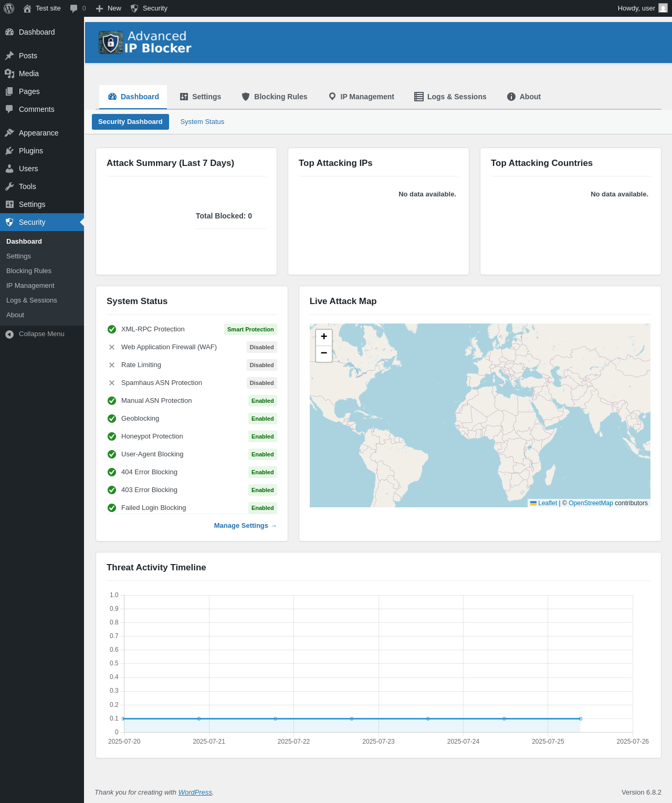Zoom out on the Live Attack Map

coord(324,353)
